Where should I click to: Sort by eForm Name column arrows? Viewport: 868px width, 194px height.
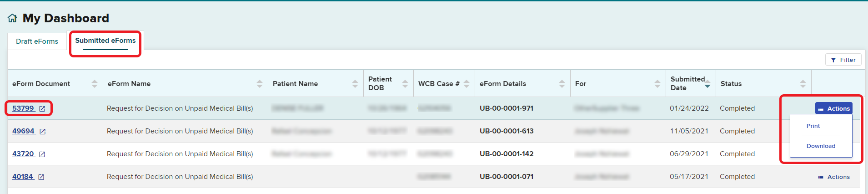(x=260, y=84)
